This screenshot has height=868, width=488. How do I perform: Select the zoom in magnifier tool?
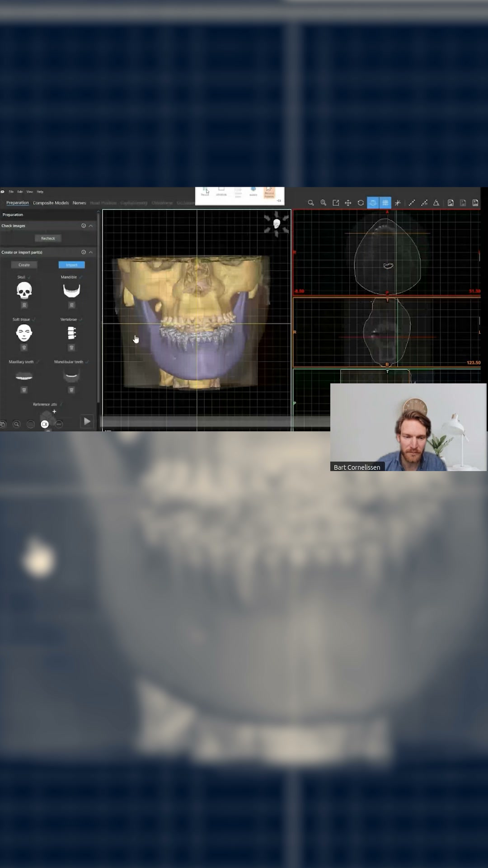tap(311, 203)
